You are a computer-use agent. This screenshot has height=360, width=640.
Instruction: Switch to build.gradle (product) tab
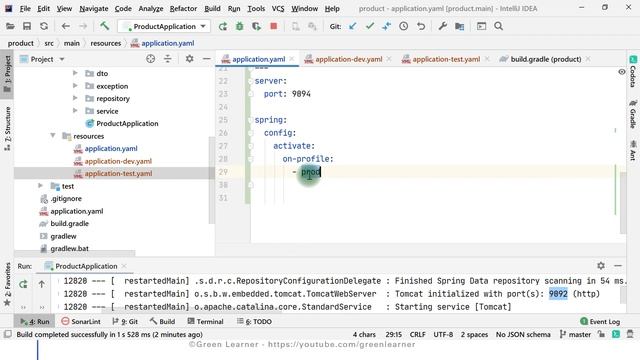tap(546, 59)
